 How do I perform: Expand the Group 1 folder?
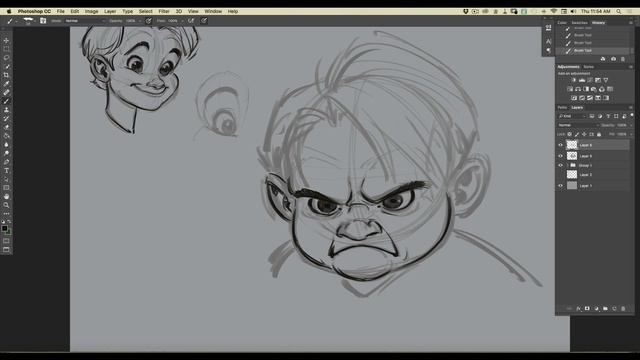click(567, 165)
